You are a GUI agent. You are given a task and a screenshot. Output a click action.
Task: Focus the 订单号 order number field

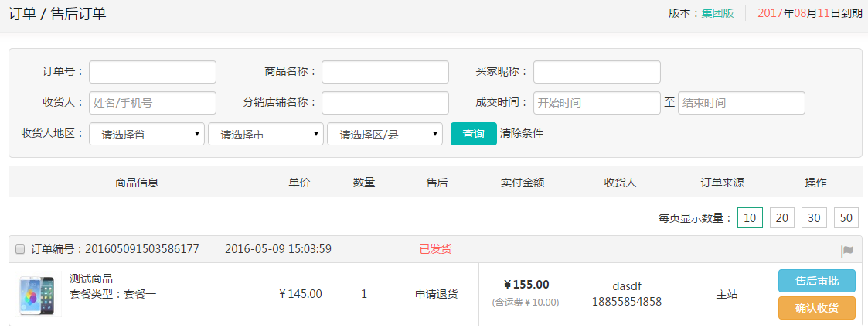152,72
